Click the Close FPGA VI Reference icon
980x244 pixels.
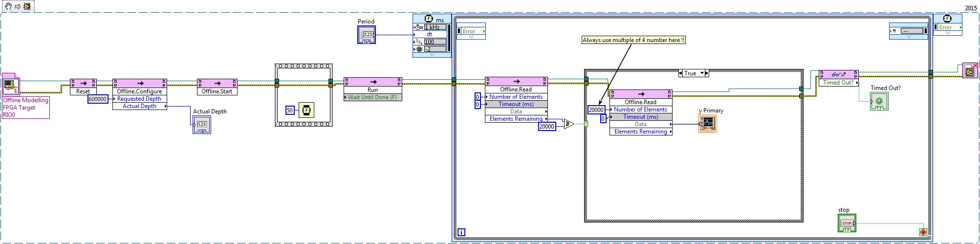tap(970, 71)
